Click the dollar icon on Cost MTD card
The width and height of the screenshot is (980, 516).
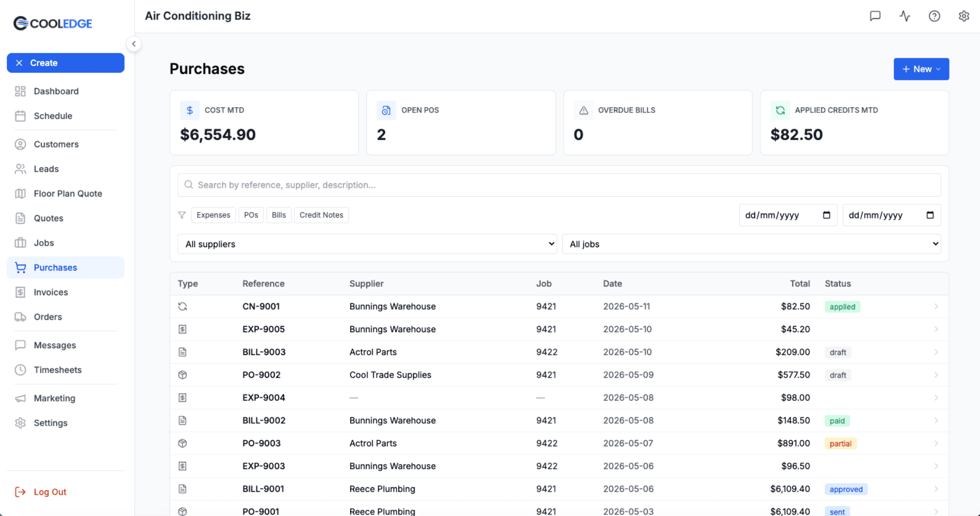pos(190,110)
